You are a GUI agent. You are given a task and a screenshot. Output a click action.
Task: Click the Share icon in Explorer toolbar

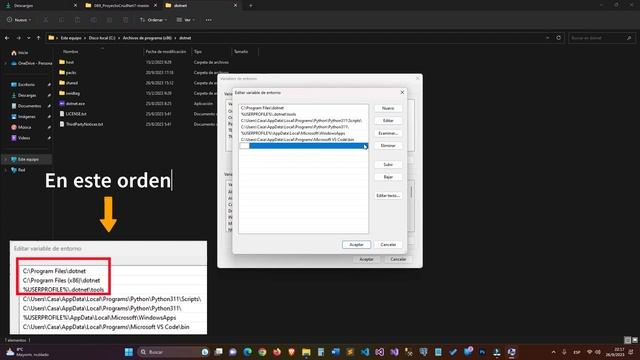tap(109, 20)
